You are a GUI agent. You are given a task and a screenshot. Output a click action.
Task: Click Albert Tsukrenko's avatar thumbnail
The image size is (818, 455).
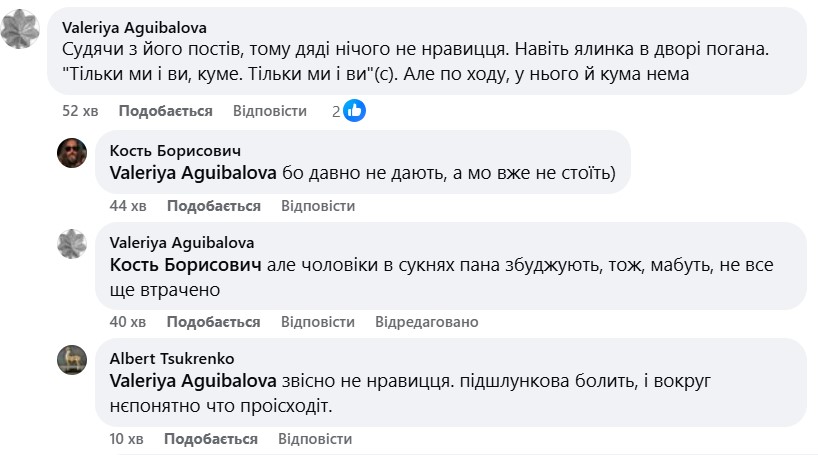click(72, 360)
